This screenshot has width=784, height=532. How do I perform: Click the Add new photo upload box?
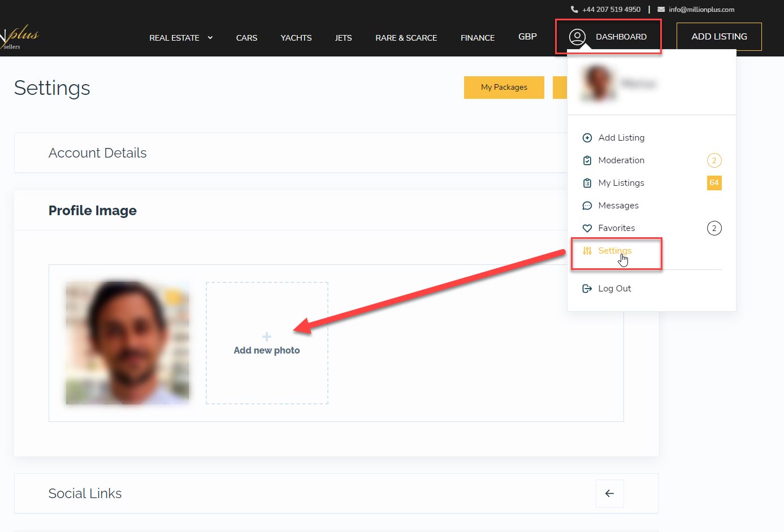(x=267, y=343)
